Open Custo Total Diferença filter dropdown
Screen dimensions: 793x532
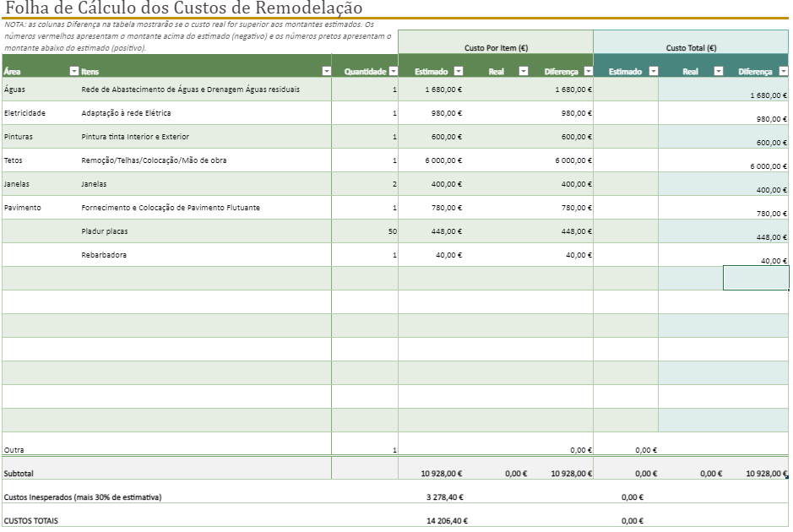click(x=784, y=71)
